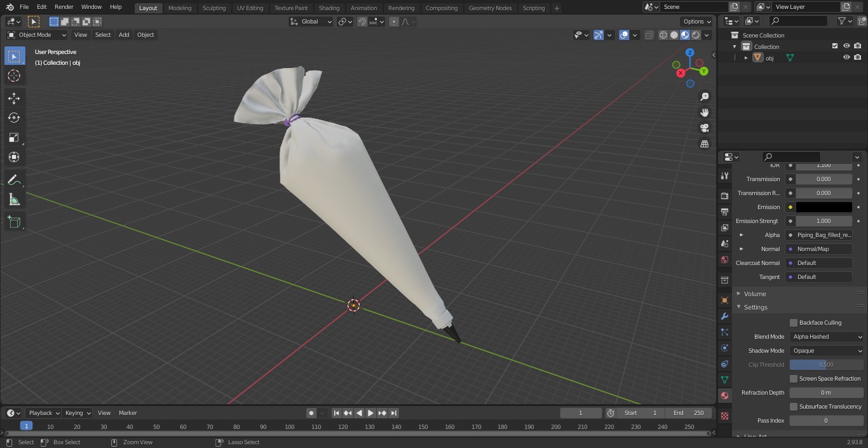868x448 pixels.
Task: Open the File menu
Action: [x=24, y=7]
